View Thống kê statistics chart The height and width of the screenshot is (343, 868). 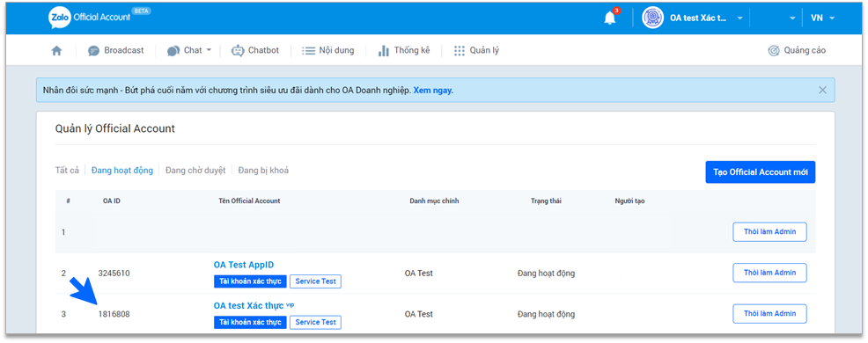[403, 50]
